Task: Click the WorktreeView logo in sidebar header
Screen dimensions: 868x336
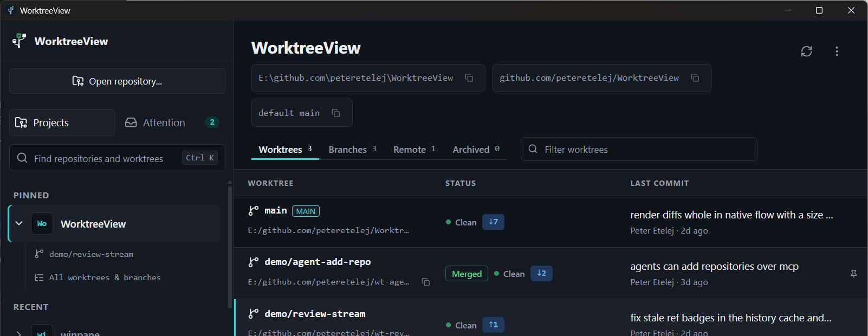Action: click(x=20, y=41)
